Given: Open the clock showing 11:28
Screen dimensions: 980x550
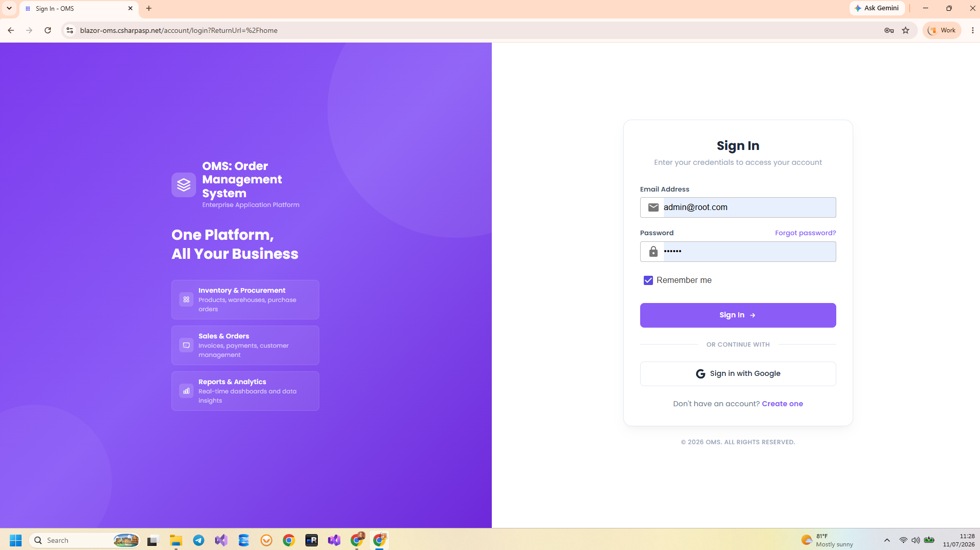Looking at the screenshot, I should 958,540.
